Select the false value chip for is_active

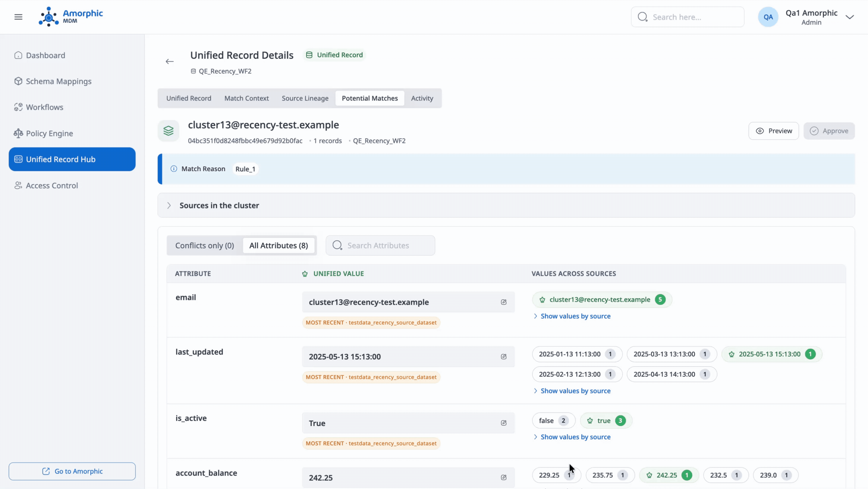[554, 421]
